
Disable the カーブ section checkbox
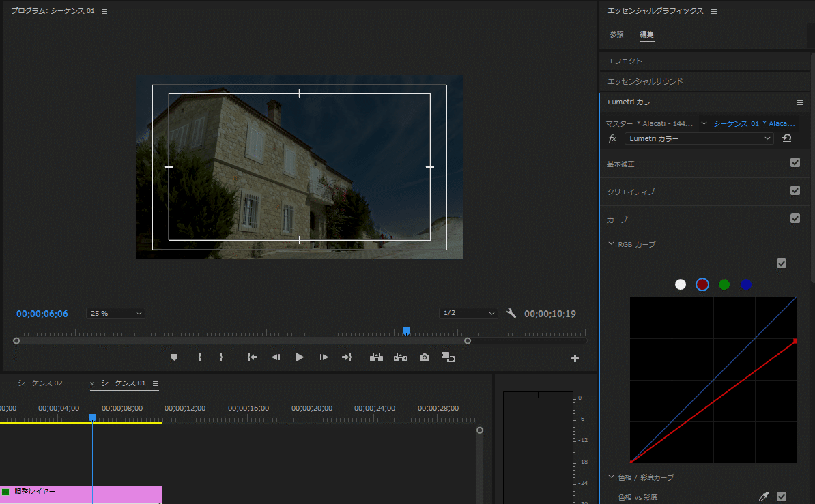(795, 218)
